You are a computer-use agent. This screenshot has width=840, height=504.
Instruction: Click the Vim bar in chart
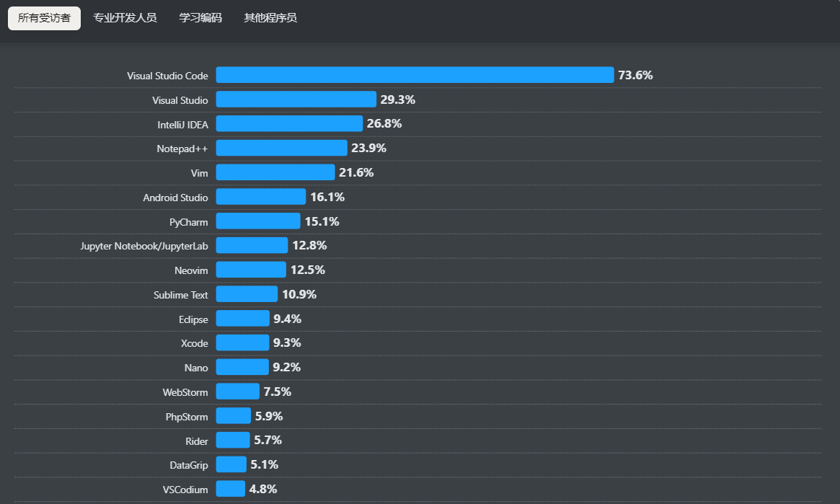[x=275, y=172]
